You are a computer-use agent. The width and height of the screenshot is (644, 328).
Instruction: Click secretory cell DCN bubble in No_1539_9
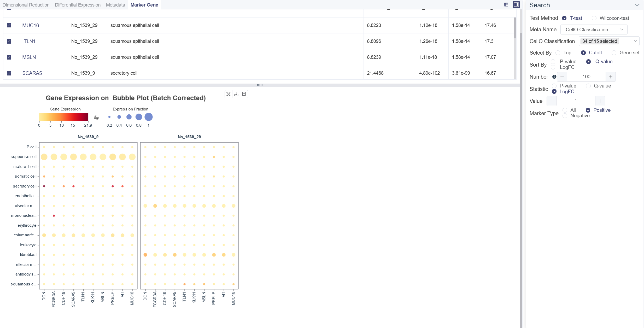pyautogui.click(x=44, y=186)
